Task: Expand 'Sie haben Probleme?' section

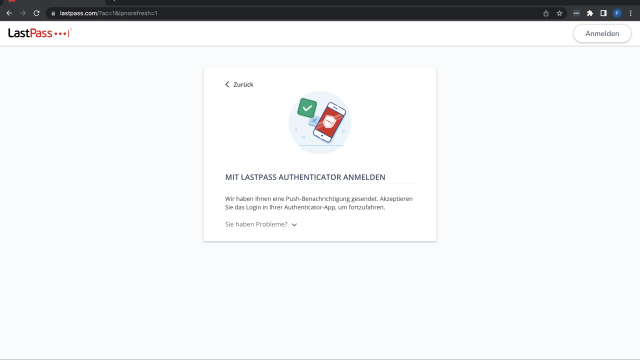Action: [x=261, y=224]
